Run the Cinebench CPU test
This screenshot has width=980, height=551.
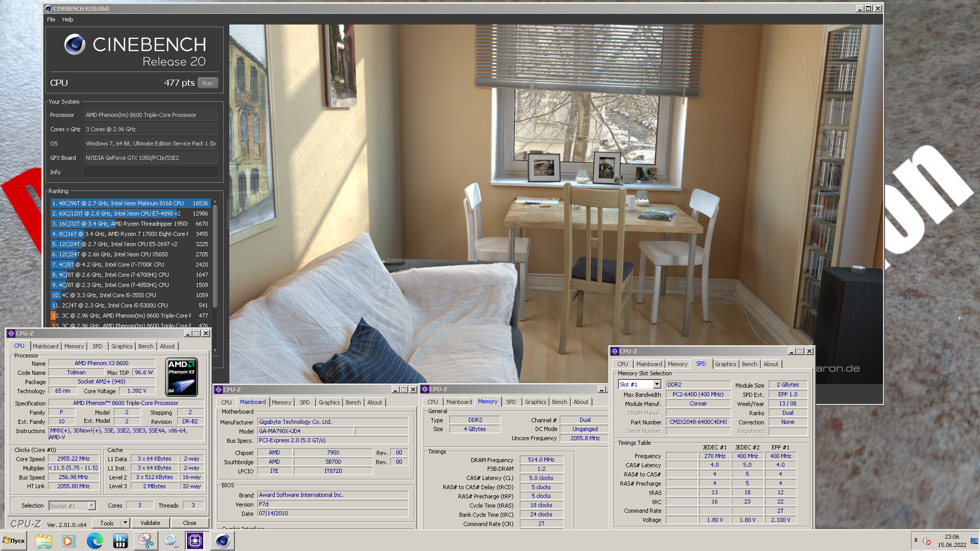click(x=207, y=83)
